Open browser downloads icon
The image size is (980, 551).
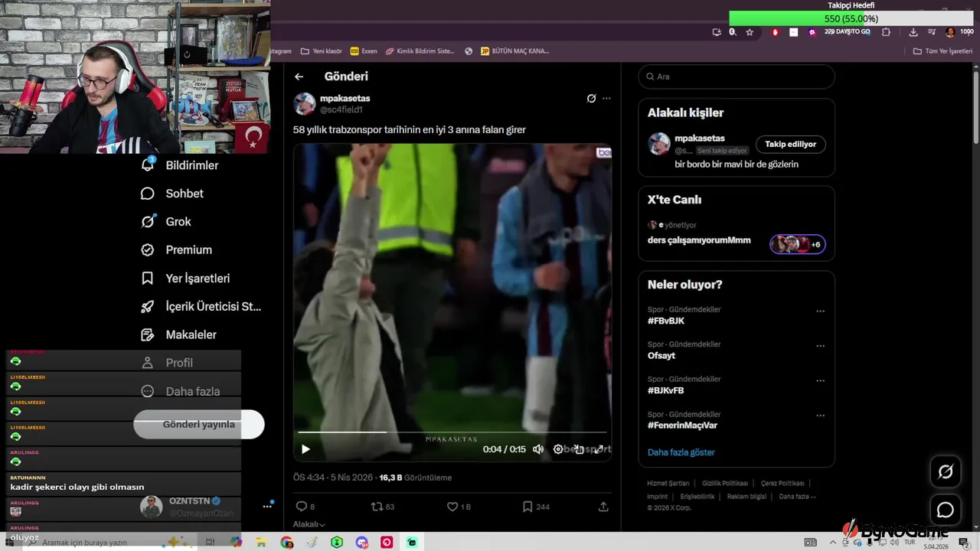coord(913,32)
